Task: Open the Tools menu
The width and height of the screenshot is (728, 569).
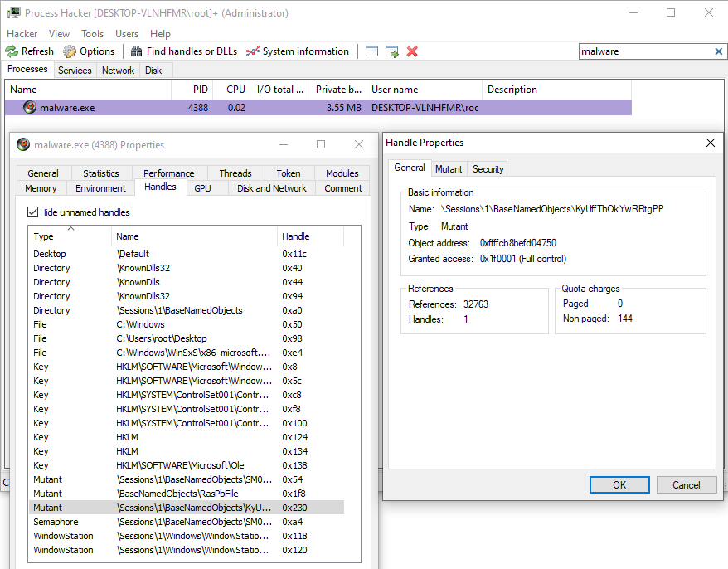Action: [x=92, y=34]
